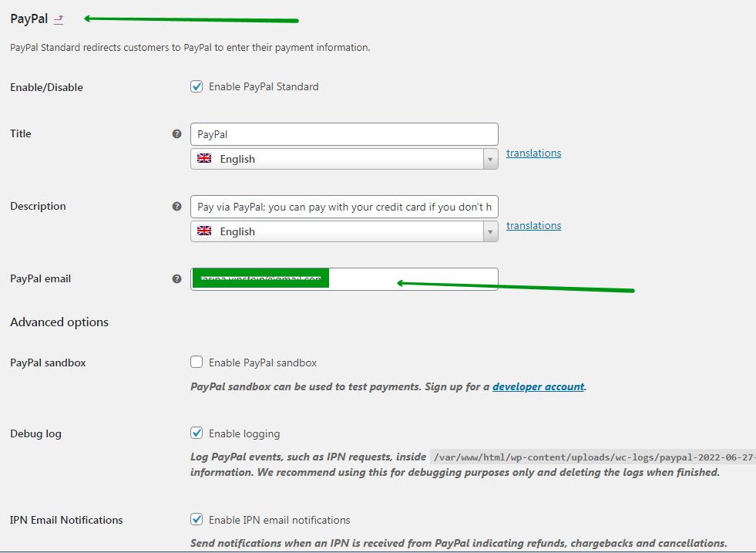Toggle Enable IPN email notifications checkbox
756x553 pixels.
click(197, 520)
